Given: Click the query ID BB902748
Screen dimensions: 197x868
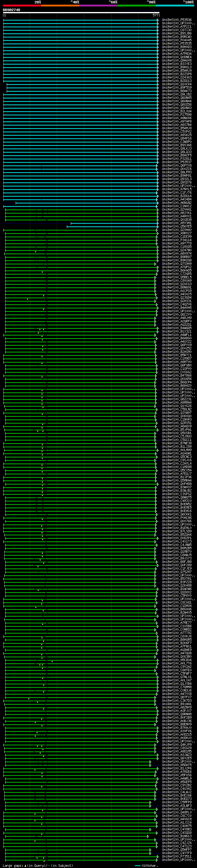Looking at the screenshot, I should coord(11,10).
